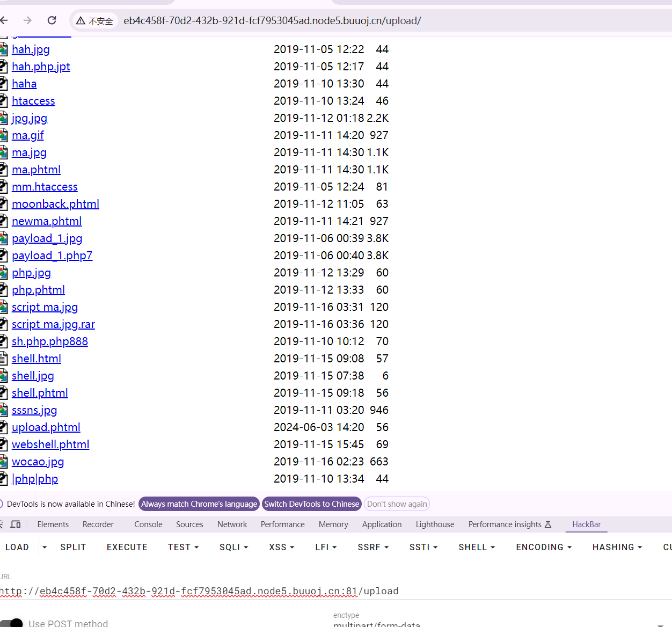Expand the XSS dropdown menu
The image size is (672, 627).
pos(281,547)
